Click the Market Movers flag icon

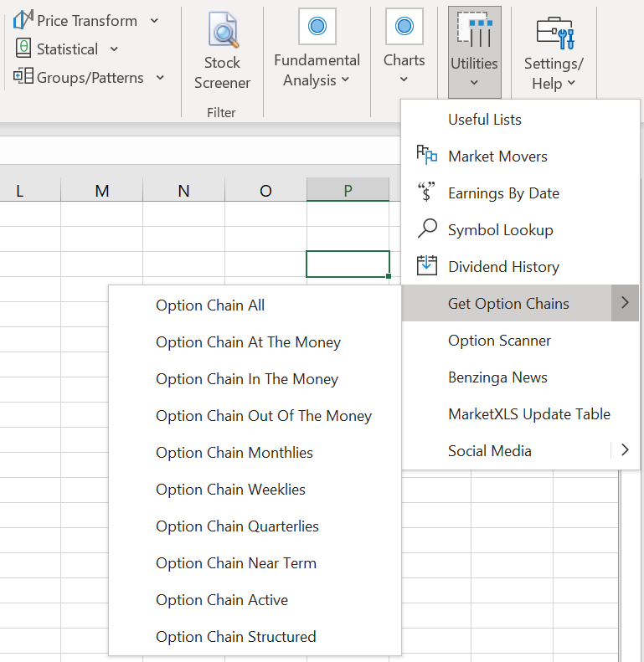pos(426,155)
